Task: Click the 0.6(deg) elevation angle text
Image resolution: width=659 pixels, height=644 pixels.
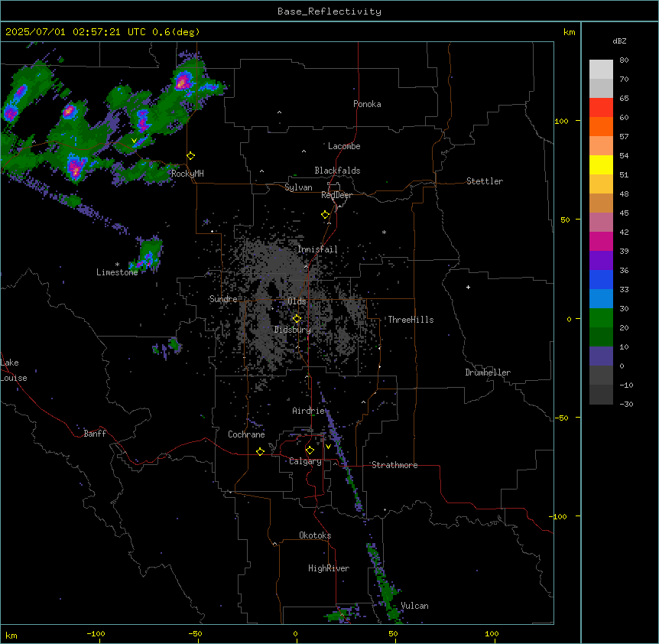Action: [176, 32]
